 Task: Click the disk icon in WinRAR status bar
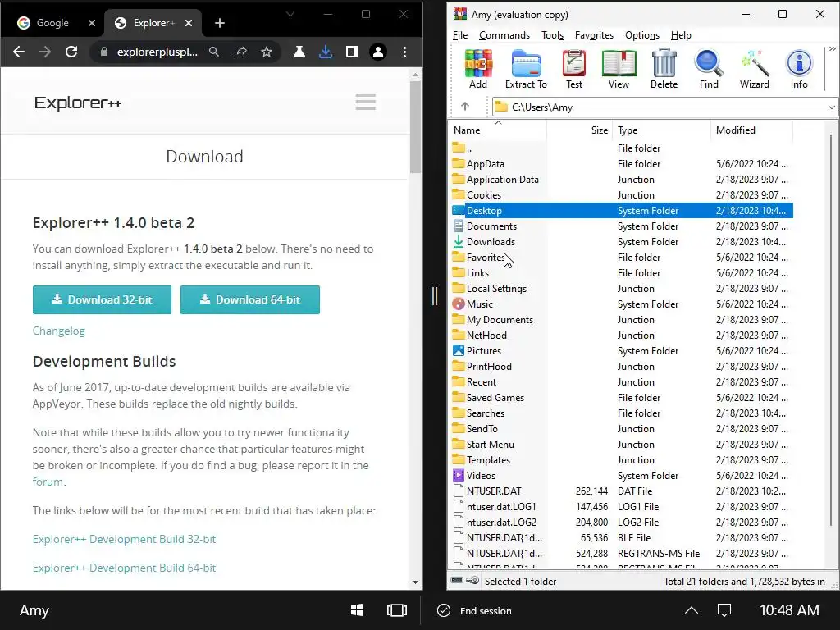tap(457, 580)
